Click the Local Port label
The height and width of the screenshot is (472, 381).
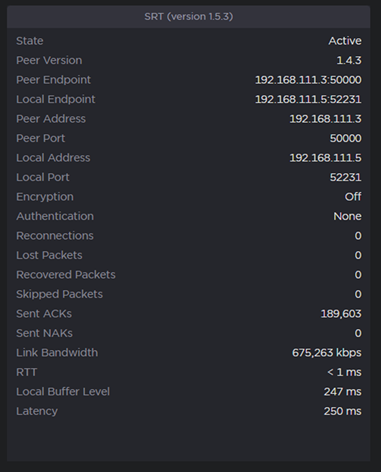click(43, 177)
